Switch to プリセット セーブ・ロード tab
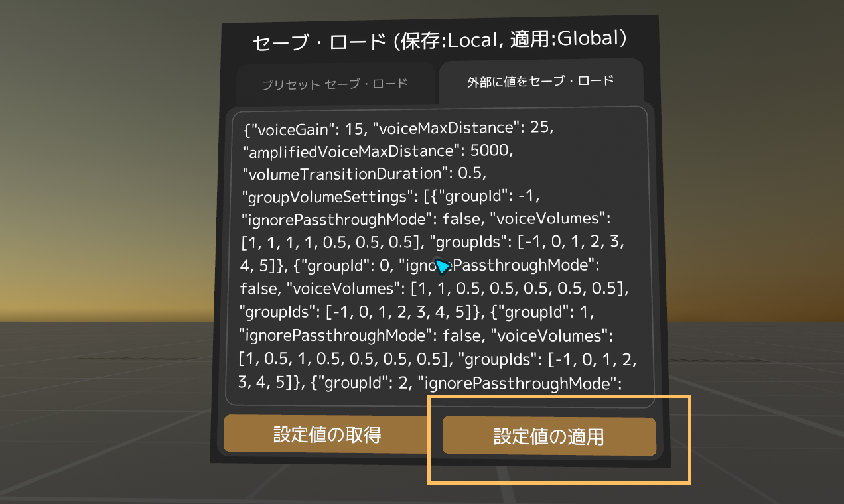The width and height of the screenshot is (844, 504). click(x=335, y=84)
